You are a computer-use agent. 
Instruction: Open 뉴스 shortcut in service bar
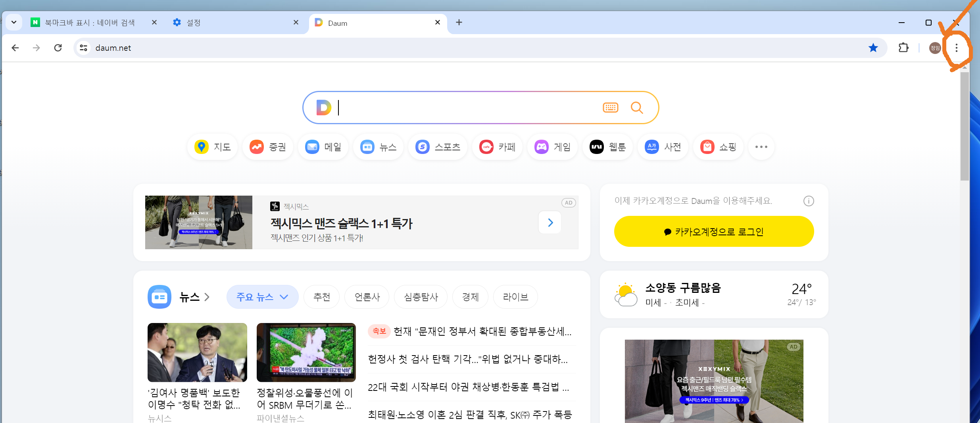coord(378,147)
